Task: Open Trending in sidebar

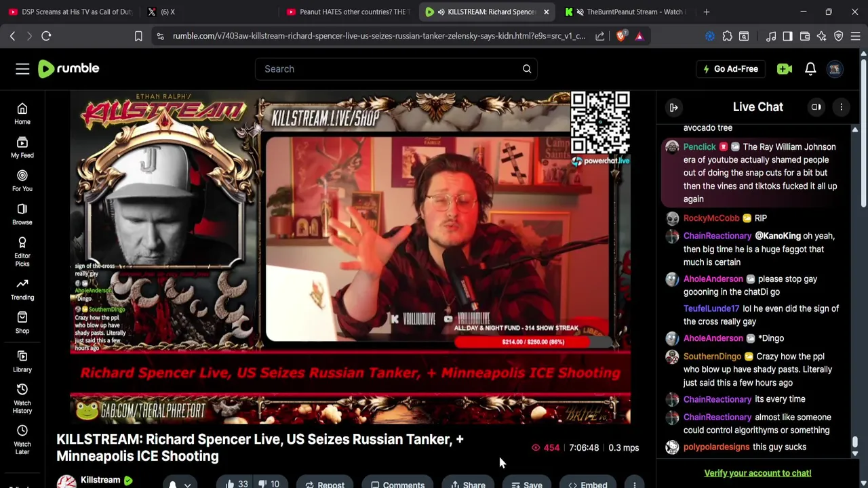Action: tap(22, 289)
